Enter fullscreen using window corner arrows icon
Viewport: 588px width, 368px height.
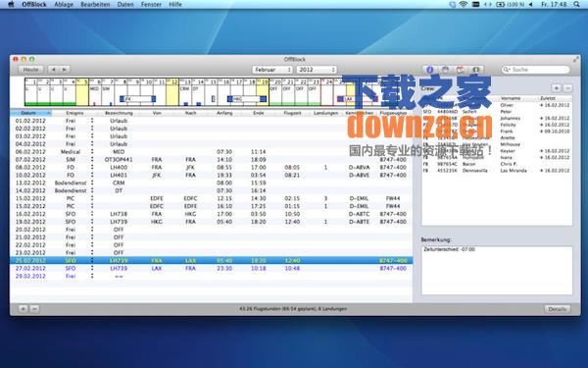(x=575, y=59)
